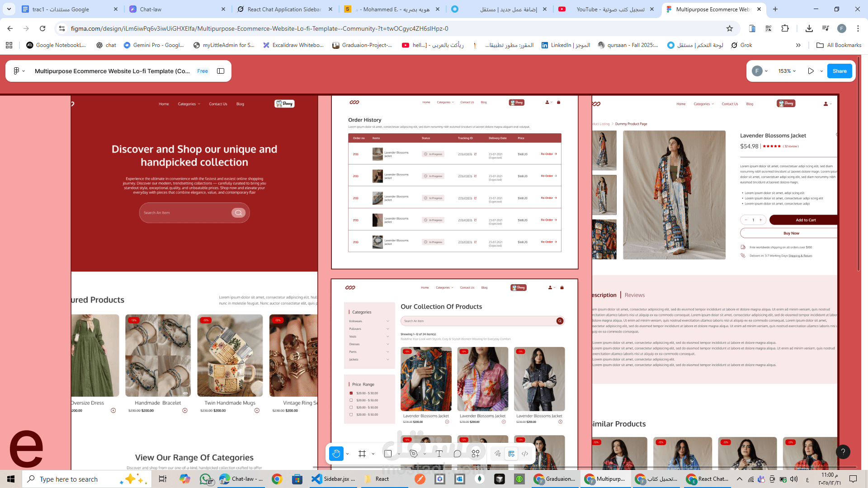The width and height of the screenshot is (868, 488).
Task: Open the Actions panel icon in the toolbar
Action: coord(475,453)
